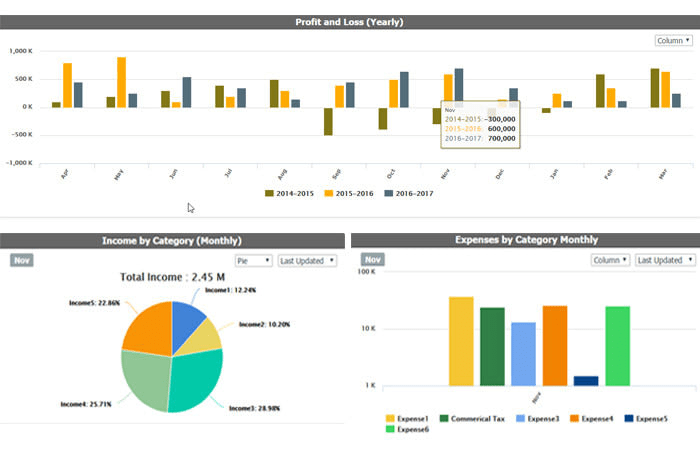Click the orange Expense4 bar

click(x=555, y=346)
